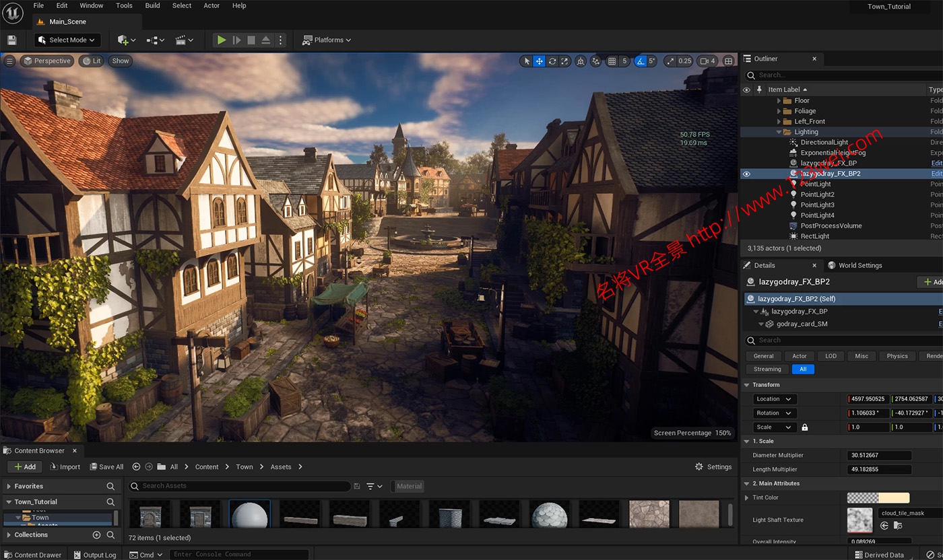Screen dimensions: 943x560
Task: Activate the translate (move) gizmo tool
Action: pyautogui.click(x=540, y=61)
